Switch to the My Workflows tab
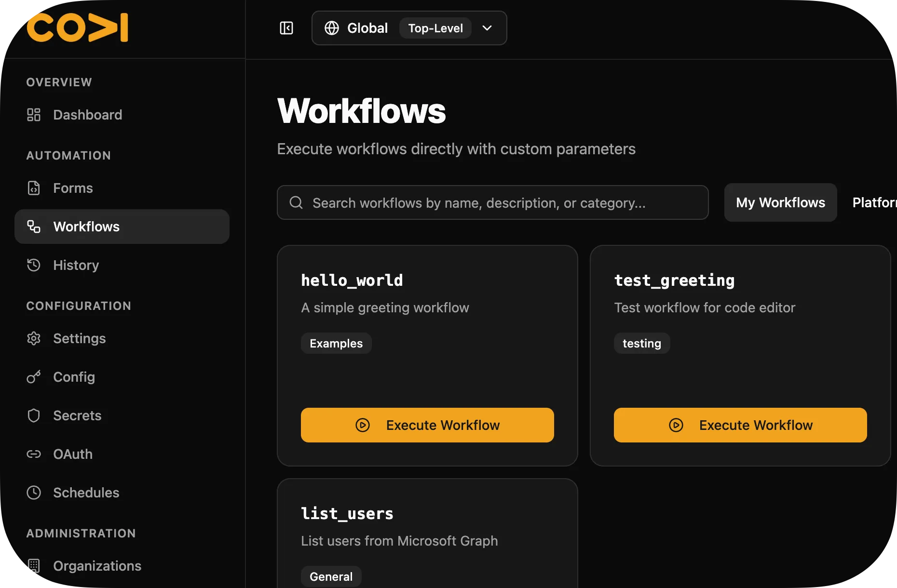 coord(780,202)
